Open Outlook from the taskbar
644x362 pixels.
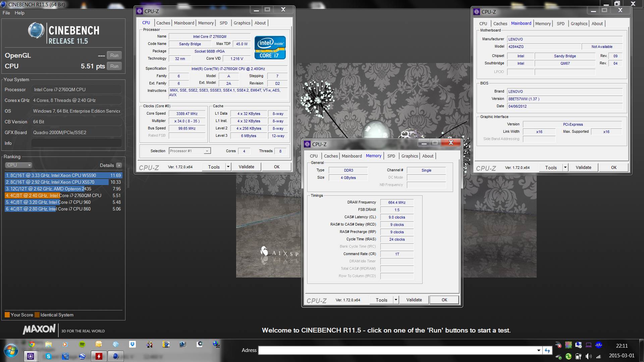99,344
